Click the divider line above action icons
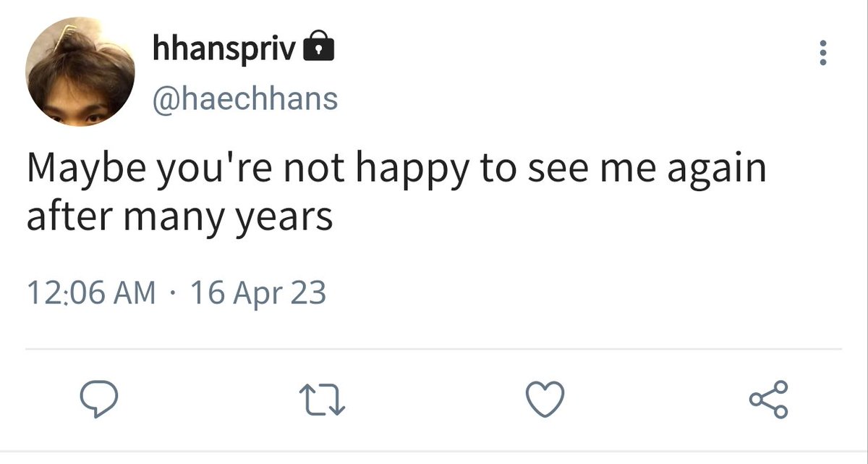This screenshot has width=868, height=464. pos(434,350)
